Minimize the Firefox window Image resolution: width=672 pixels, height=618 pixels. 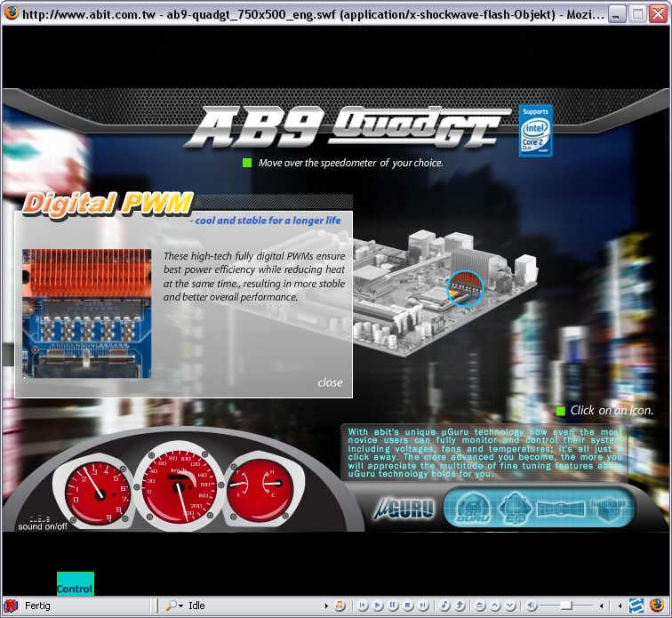point(617,14)
